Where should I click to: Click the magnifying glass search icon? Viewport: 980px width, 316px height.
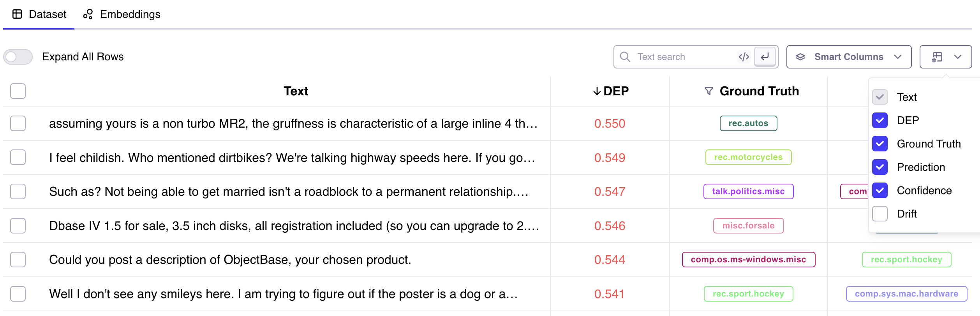(x=625, y=57)
